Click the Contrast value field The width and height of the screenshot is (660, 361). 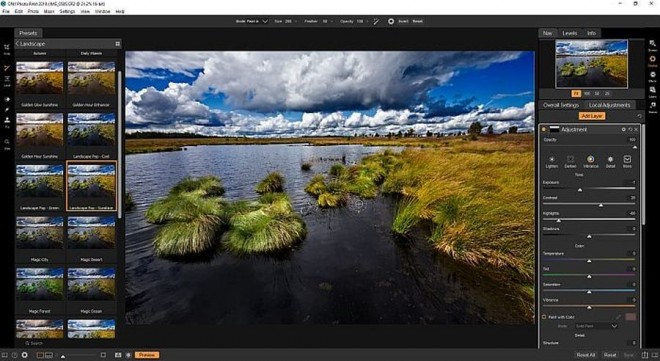(x=631, y=198)
